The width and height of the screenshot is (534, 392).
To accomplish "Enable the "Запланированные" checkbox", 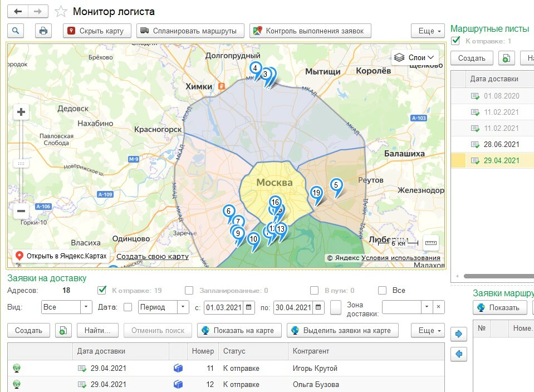I will [189, 290].
